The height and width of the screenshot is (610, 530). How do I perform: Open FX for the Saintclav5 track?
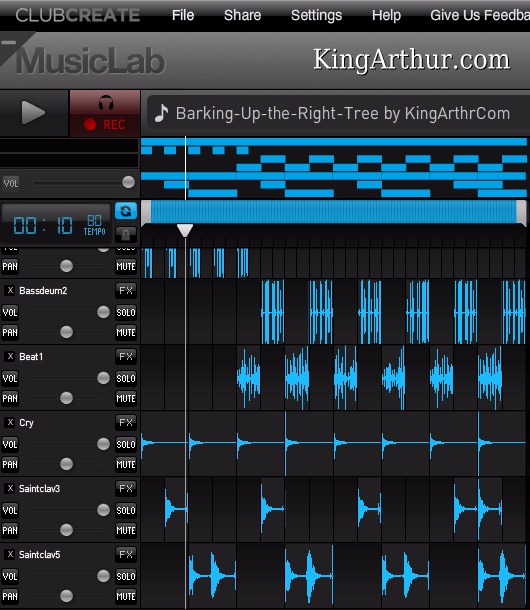(126, 555)
